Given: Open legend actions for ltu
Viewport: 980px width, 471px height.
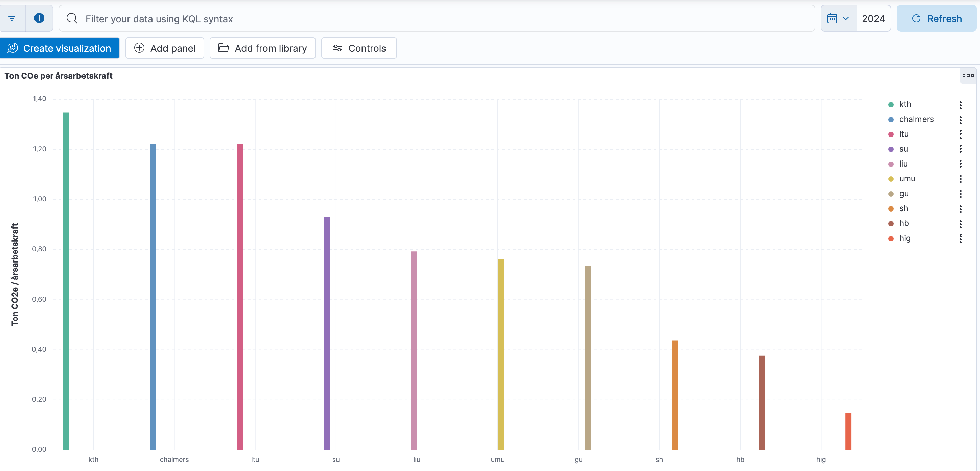Looking at the screenshot, I should click(961, 134).
